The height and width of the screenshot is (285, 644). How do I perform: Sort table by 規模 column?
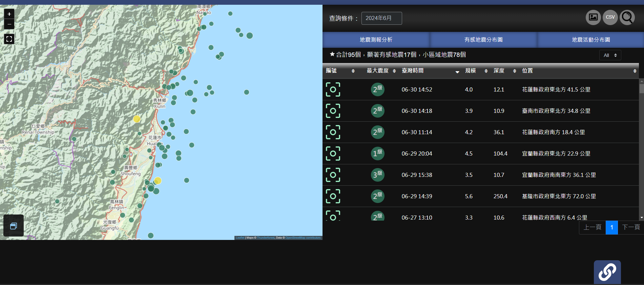pos(476,71)
